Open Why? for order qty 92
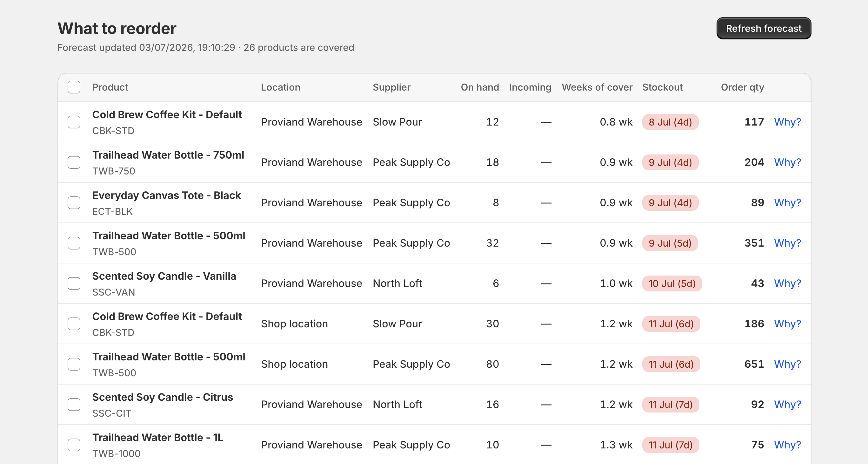The height and width of the screenshot is (464, 868). pyautogui.click(x=787, y=404)
